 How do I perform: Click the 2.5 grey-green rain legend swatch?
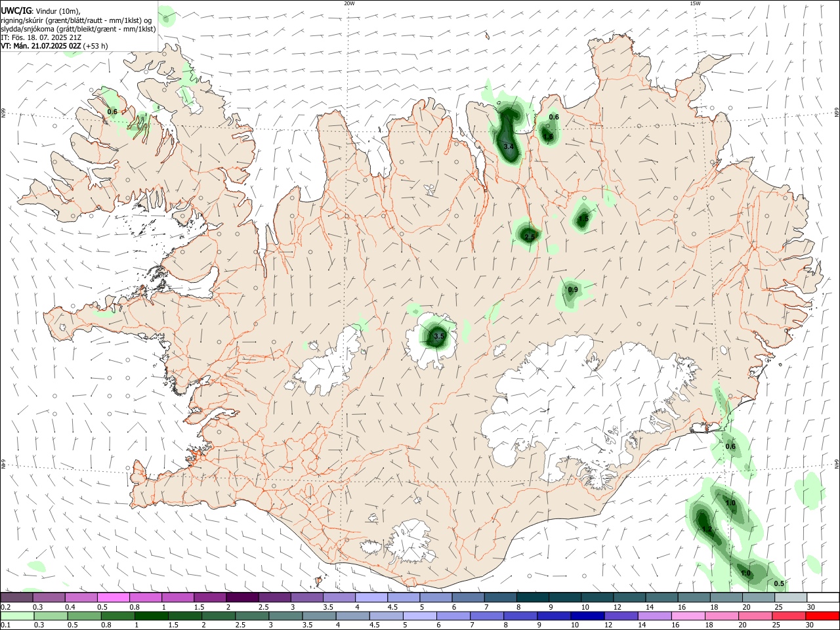click(x=253, y=616)
